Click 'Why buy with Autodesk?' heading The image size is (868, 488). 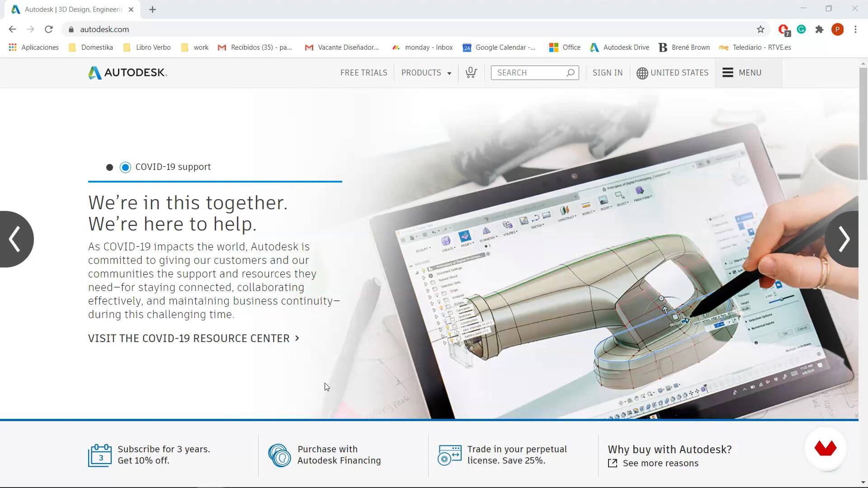tap(670, 450)
